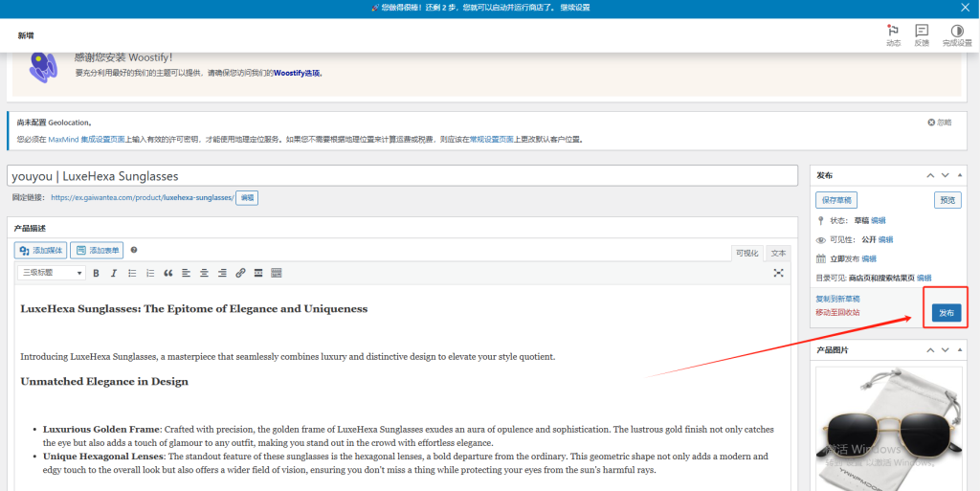The width and height of the screenshot is (980, 491).
Task: Click the blue 发布 publish button
Action: 946,313
